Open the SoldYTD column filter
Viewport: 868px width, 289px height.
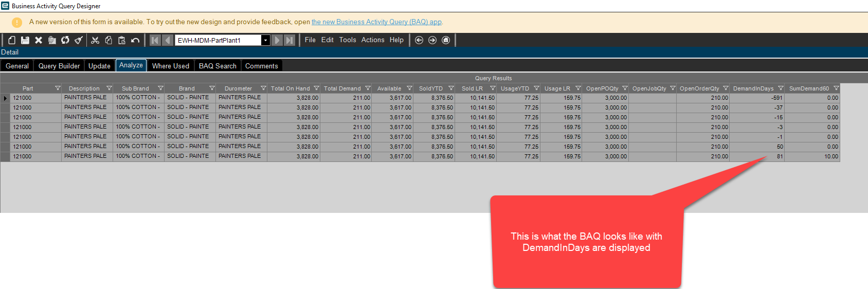click(x=451, y=88)
